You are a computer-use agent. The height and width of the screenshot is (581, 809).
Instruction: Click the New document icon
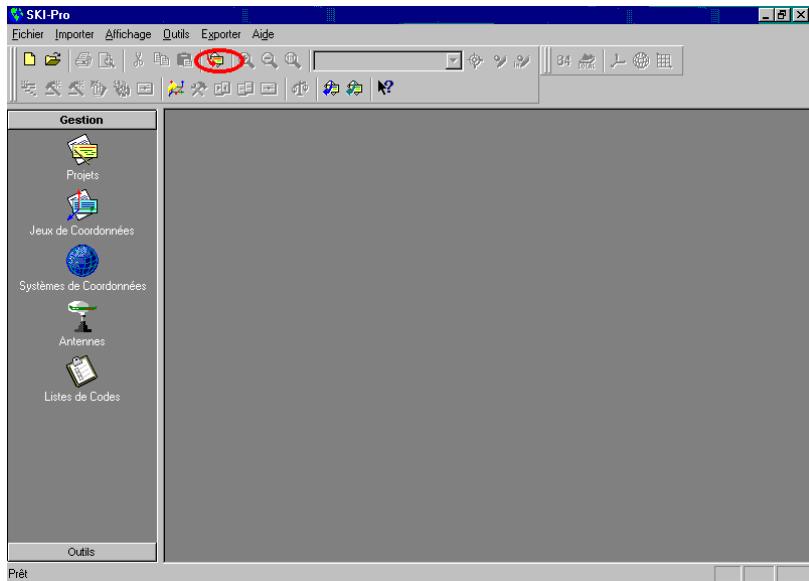[x=29, y=60]
